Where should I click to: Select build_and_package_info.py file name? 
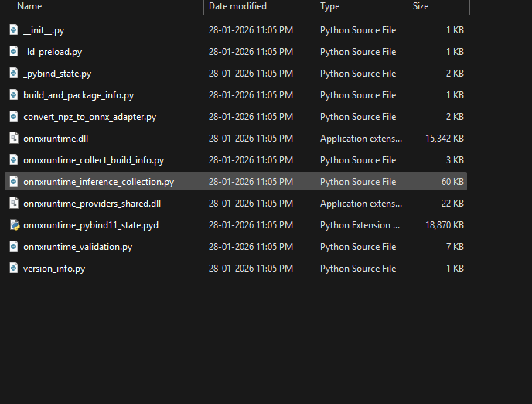78,95
